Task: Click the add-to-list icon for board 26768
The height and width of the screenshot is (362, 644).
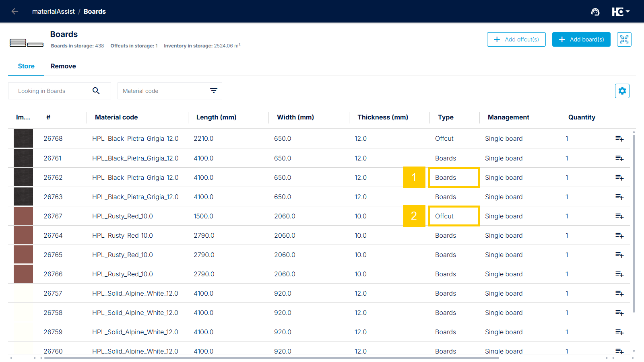Action: (x=619, y=139)
